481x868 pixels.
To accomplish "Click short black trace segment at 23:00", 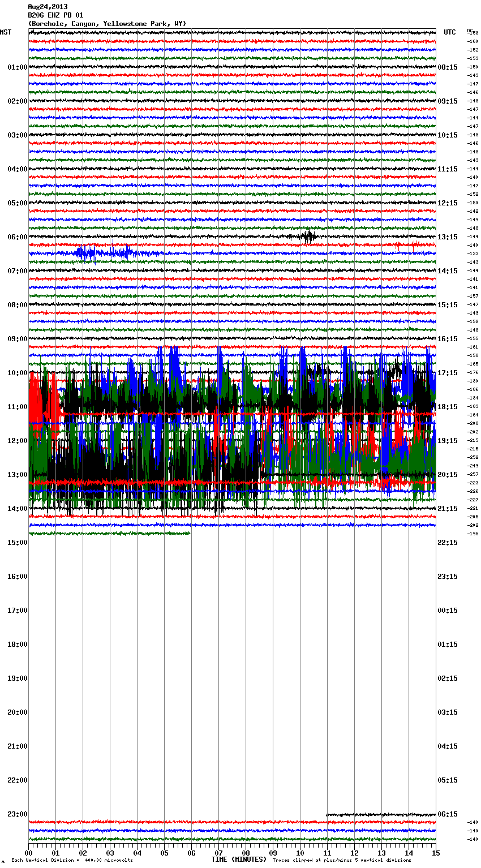I will [381, 815].
